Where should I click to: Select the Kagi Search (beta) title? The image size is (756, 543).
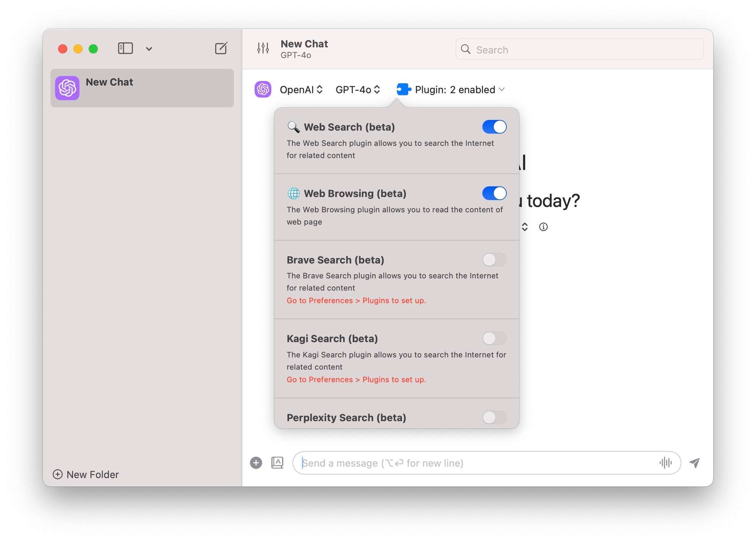pos(332,339)
